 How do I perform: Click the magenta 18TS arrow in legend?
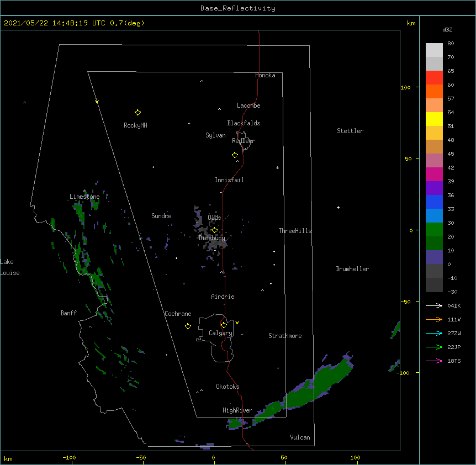coord(434,361)
